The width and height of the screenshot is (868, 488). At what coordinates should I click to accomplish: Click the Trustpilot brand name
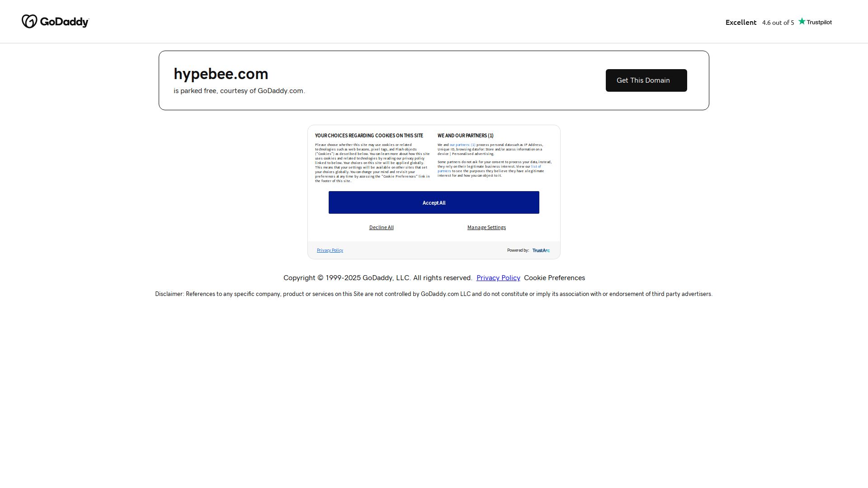[819, 22]
